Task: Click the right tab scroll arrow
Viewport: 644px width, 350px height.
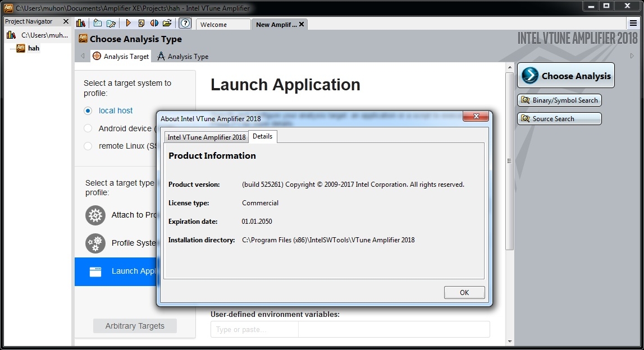Action: (x=632, y=56)
